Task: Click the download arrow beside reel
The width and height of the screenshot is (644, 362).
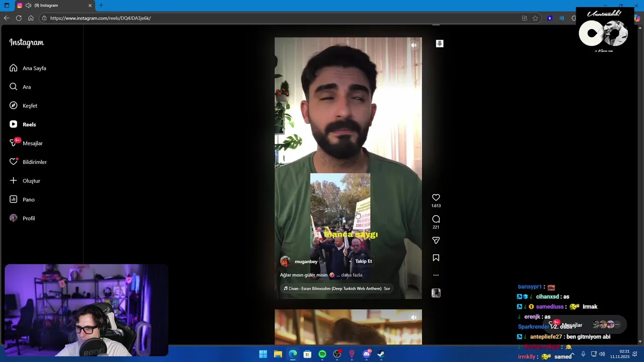Action: point(439,44)
